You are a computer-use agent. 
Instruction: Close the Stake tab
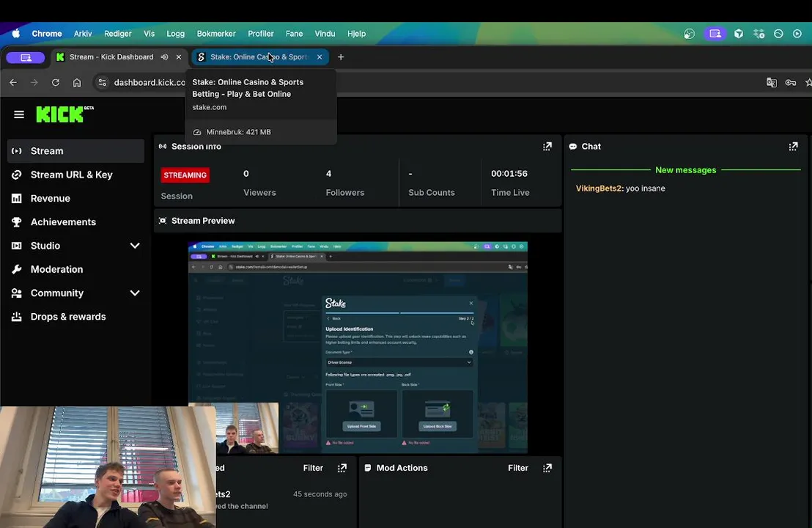(x=320, y=57)
